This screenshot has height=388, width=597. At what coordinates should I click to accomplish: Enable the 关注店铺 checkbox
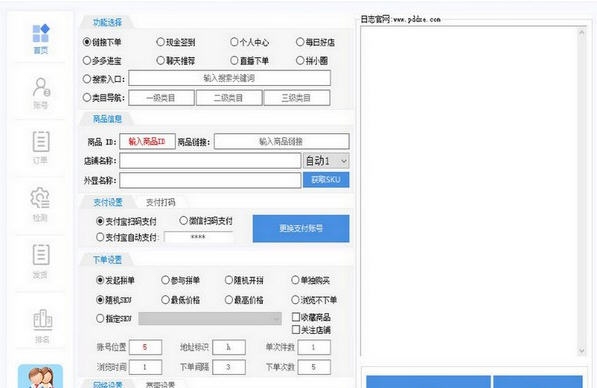(311, 330)
